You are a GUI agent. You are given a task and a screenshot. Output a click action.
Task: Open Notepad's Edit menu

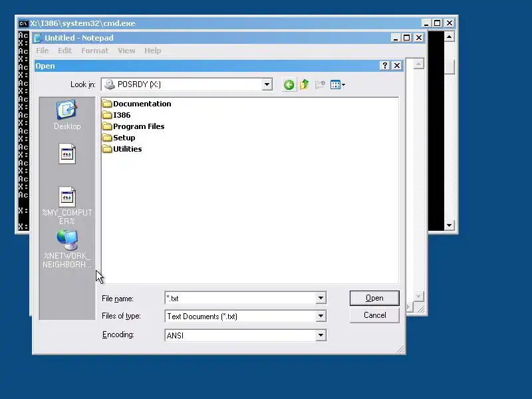click(x=65, y=51)
